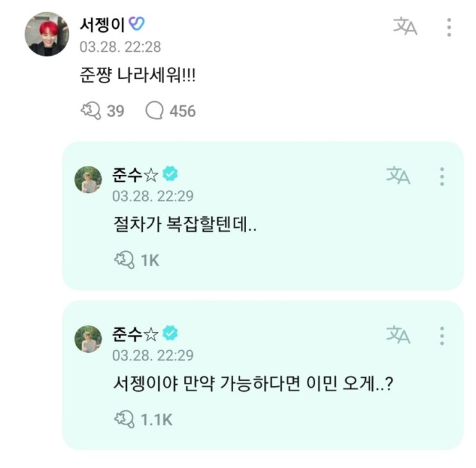
Task: Open the 준수☆ name on the first reply
Action: click(x=135, y=174)
